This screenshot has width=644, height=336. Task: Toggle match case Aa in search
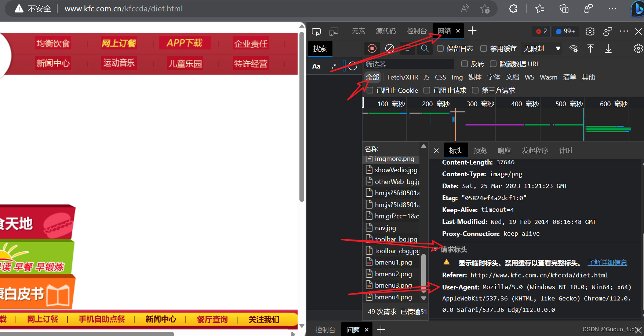pos(316,66)
